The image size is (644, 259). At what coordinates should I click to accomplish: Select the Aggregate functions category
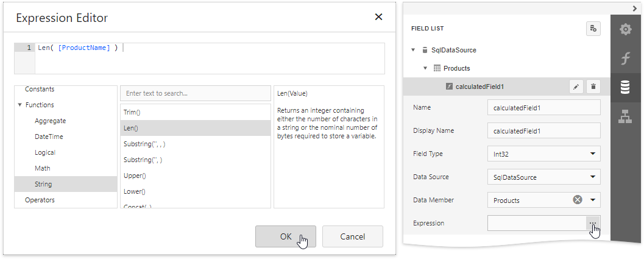(50, 121)
